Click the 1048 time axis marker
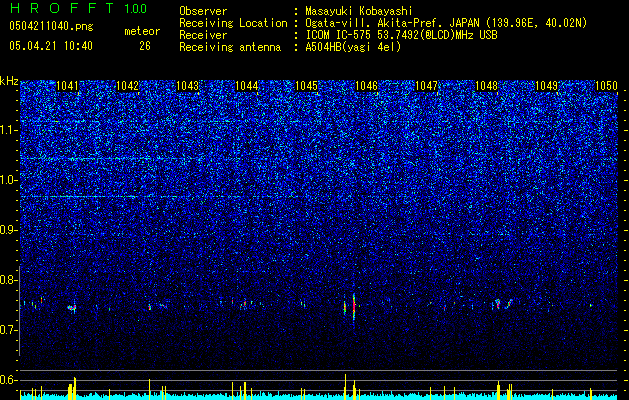The width and height of the screenshot is (629, 400). tap(486, 86)
